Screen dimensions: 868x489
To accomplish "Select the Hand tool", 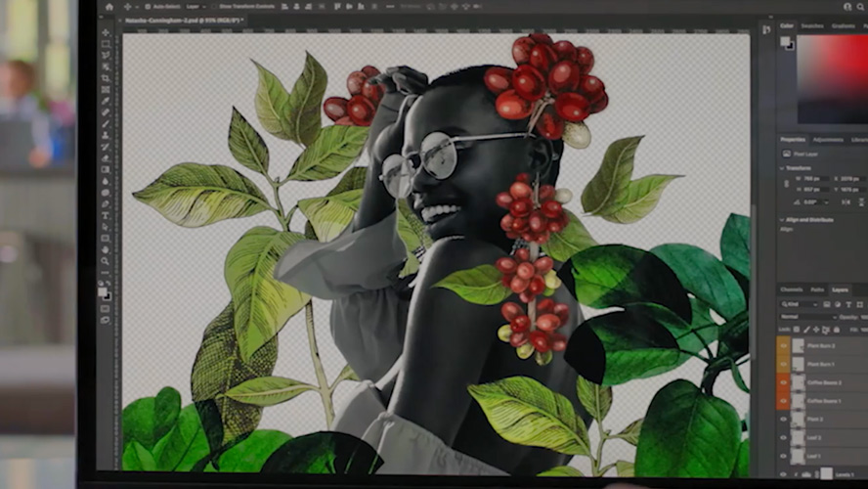I will 106,249.
